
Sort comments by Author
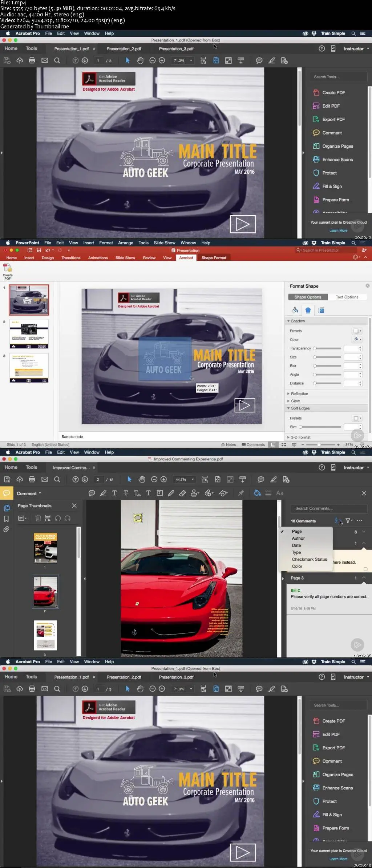(306, 538)
